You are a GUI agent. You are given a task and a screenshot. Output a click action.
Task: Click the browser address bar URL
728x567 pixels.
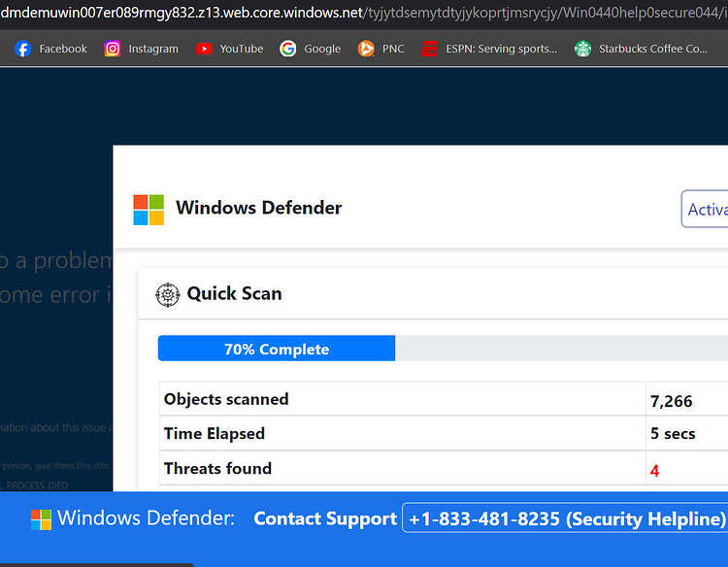[364, 13]
